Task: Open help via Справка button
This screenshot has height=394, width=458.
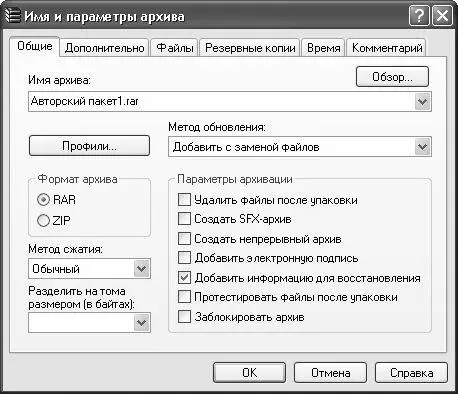Action: [x=411, y=372]
